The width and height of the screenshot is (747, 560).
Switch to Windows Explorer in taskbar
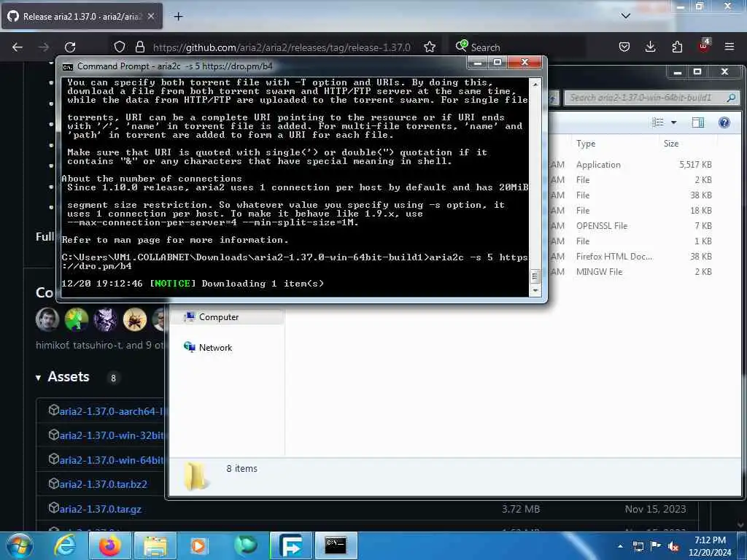155,545
